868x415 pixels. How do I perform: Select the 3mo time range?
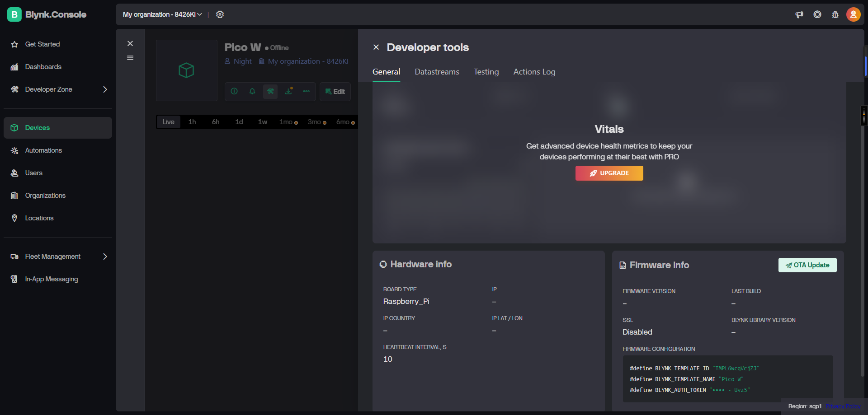coord(317,122)
